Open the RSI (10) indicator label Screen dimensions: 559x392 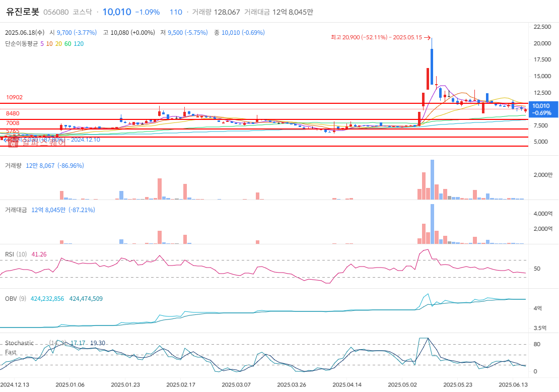(16, 254)
